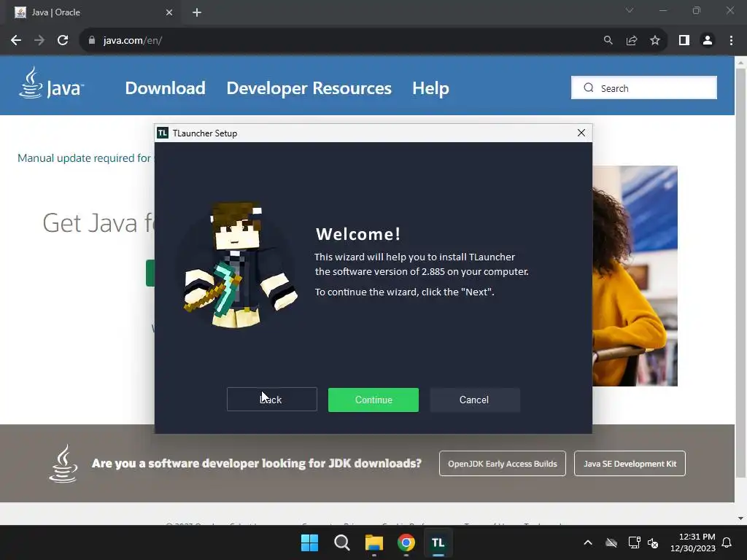Open the Download menu on java.com
Screen dimensions: 747x560
166,88
